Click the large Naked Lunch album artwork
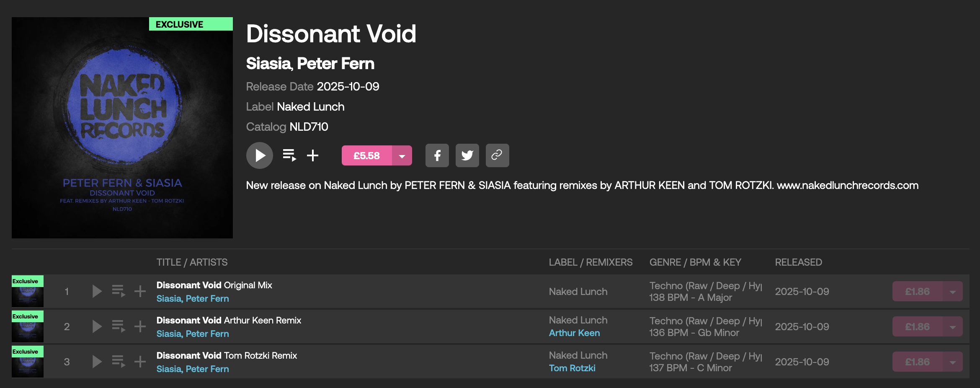This screenshot has width=980, height=388. pos(122,128)
